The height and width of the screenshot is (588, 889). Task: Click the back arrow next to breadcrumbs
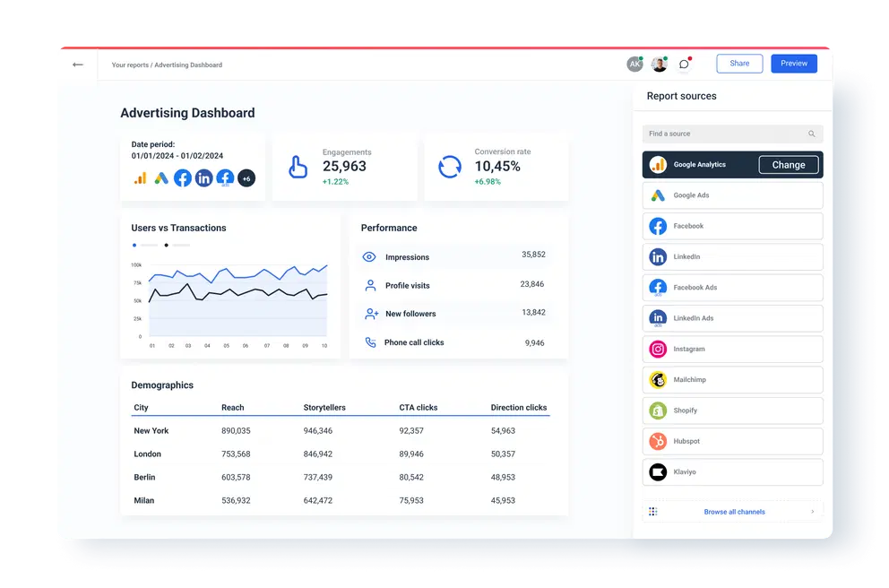pyautogui.click(x=77, y=65)
